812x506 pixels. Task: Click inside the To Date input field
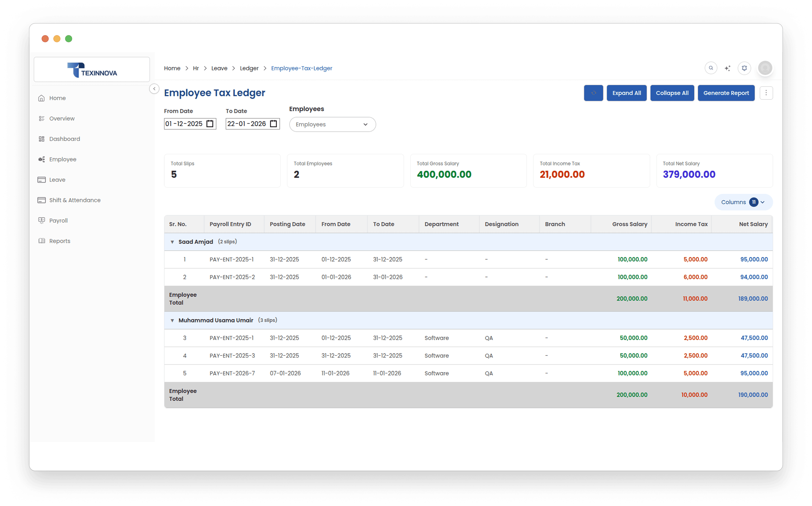pyautogui.click(x=246, y=123)
